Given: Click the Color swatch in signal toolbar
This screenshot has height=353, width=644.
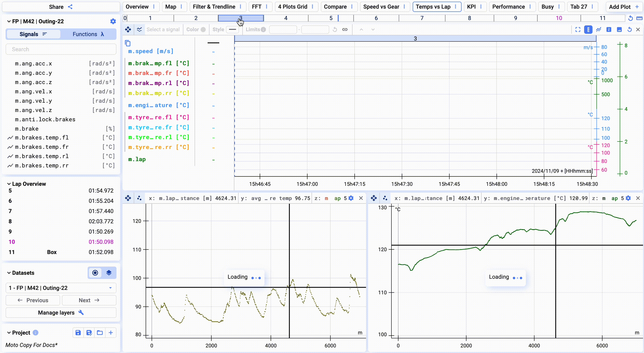Looking at the screenshot, I should click(203, 30).
